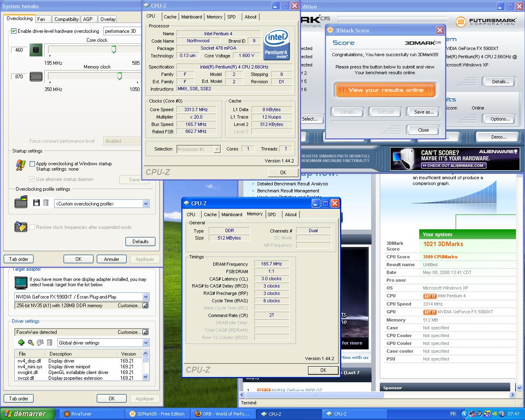Click the browser horizontal scrollbar thumb

point(314,395)
